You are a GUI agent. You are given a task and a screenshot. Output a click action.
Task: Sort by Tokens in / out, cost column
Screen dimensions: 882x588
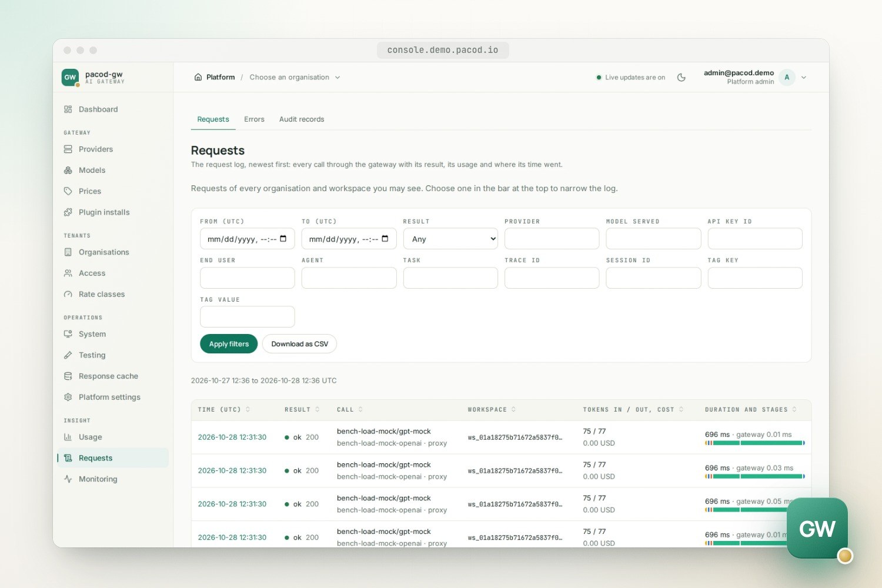pos(633,410)
